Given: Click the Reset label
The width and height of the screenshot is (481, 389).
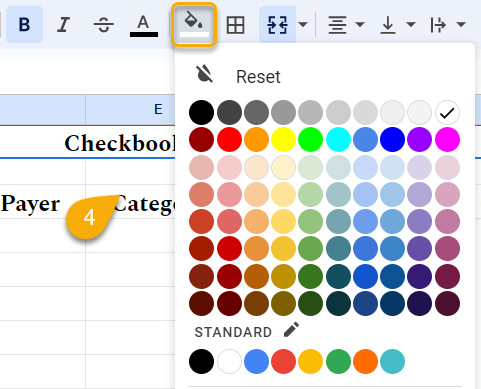Looking at the screenshot, I should coord(258,77).
